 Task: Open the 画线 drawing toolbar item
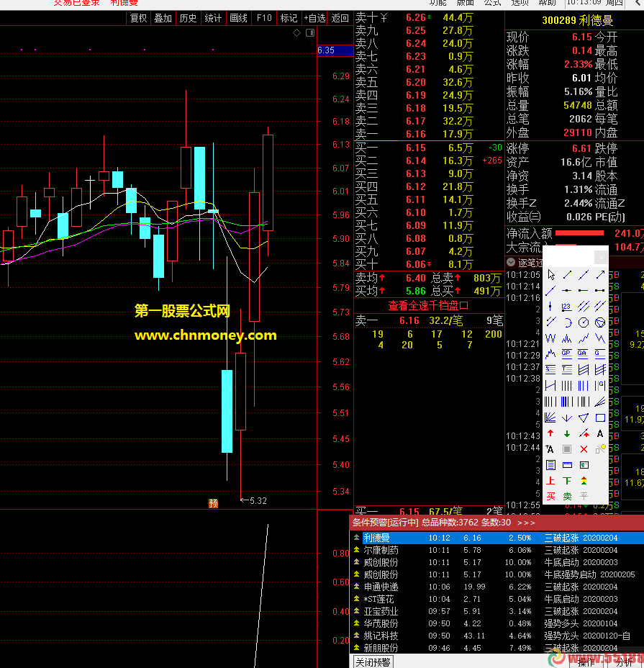click(238, 18)
